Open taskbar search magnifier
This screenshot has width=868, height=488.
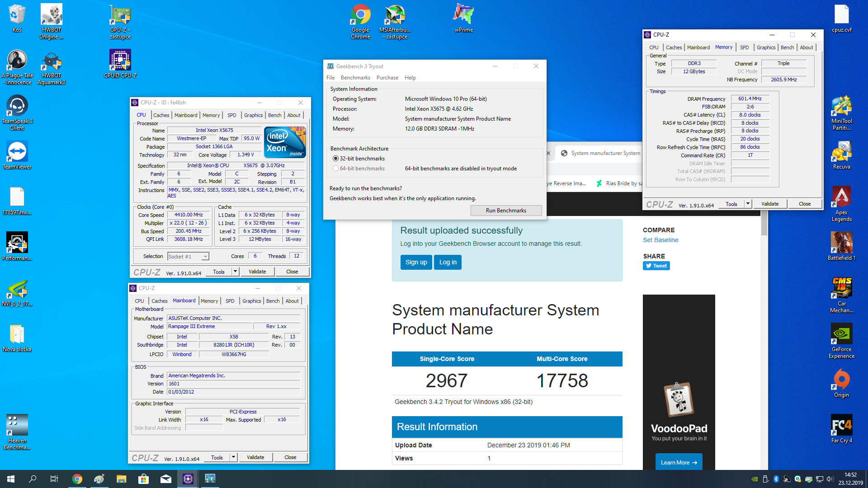tap(33, 479)
